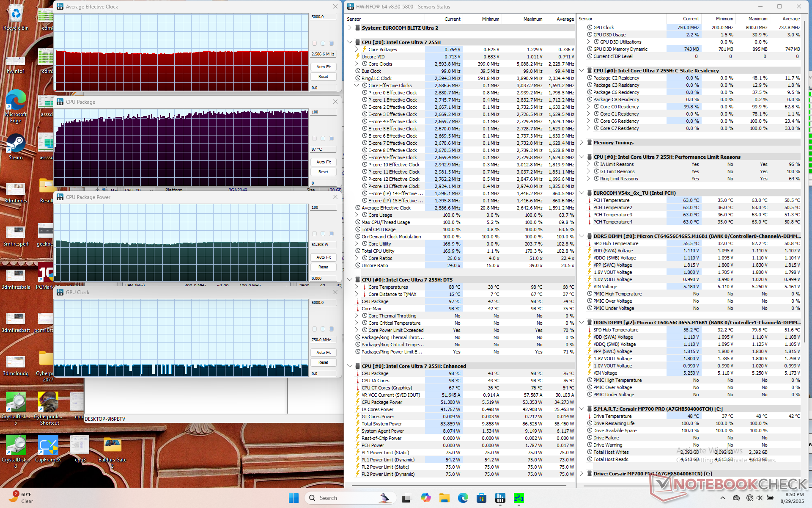This screenshot has height=508, width=812.
Task: Launch CapFrameX from the desktop
Action: [x=48, y=449]
